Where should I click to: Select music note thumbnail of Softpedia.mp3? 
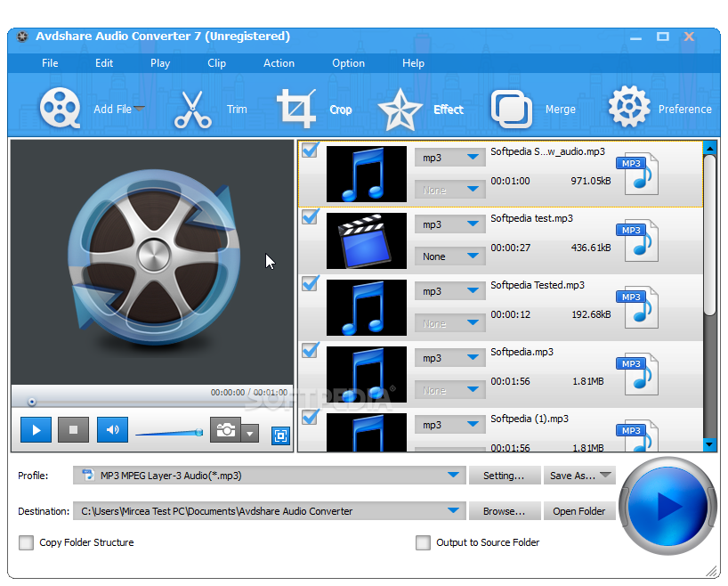(367, 375)
